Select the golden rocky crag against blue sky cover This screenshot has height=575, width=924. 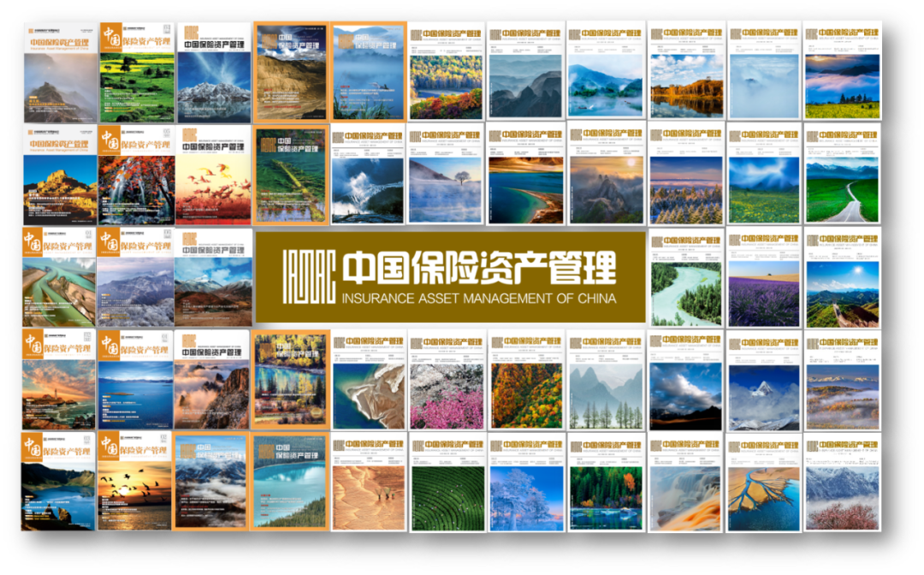(x=60, y=175)
